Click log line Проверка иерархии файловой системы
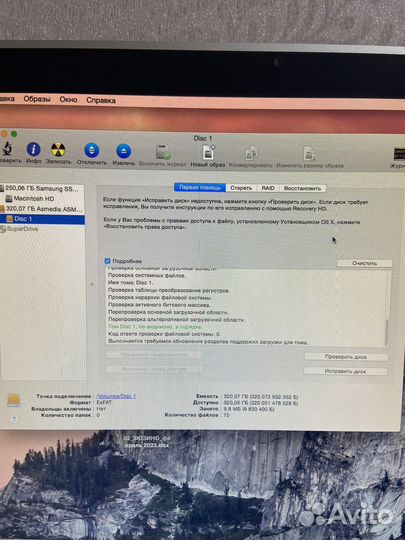 160,298
